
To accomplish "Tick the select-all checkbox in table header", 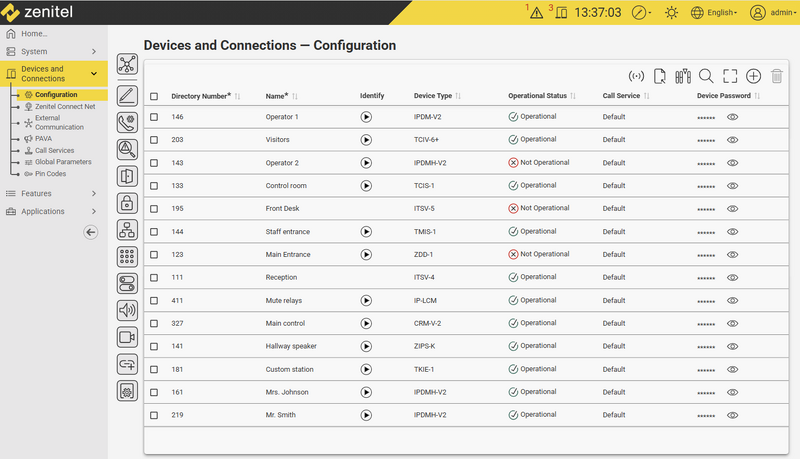I will [x=154, y=96].
